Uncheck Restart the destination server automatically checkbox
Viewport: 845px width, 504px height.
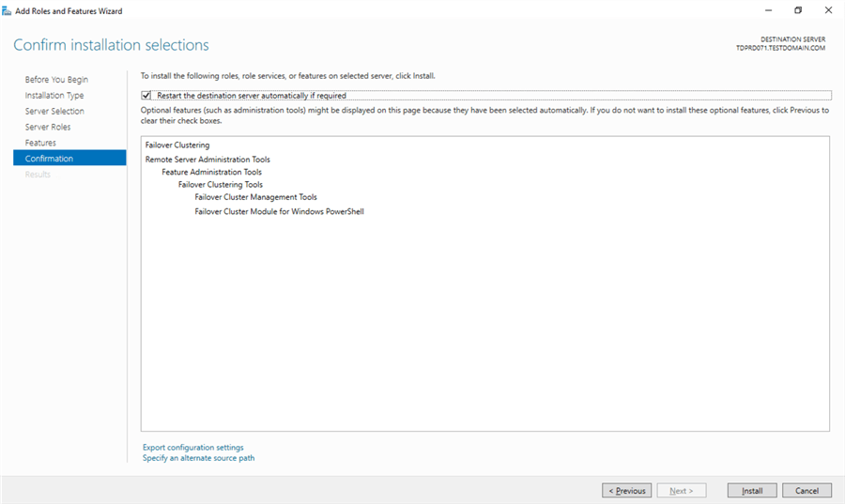[x=146, y=96]
